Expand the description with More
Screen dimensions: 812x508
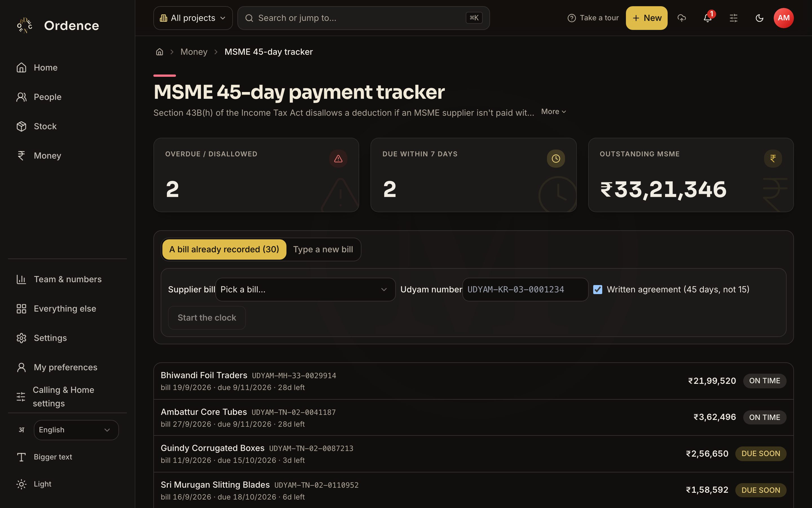tap(554, 111)
